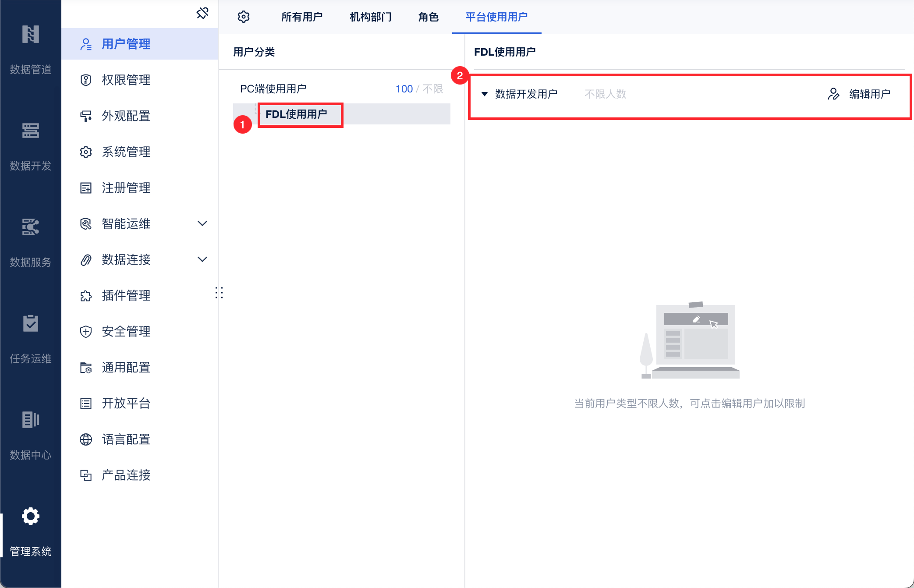Click the settings gear beside 所有用户
This screenshot has height=588, width=914.
244,17
